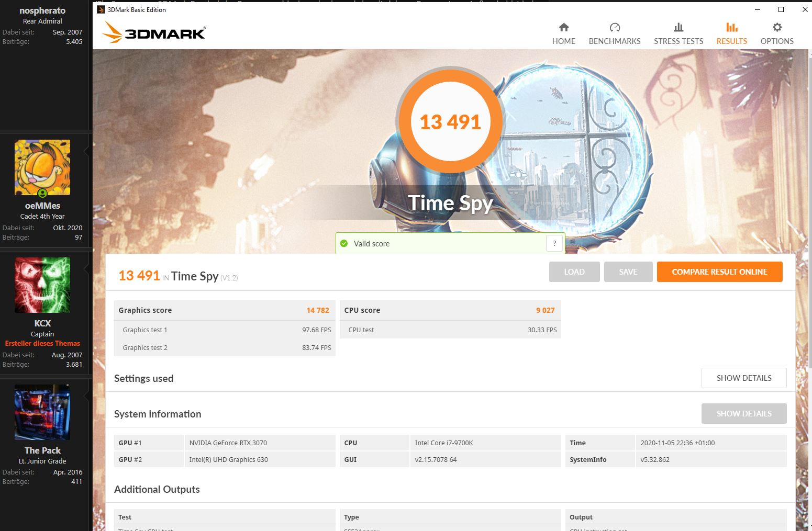This screenshot has height=531, width=812.
Task: Click the Graphics score value 14 782
Action: (x=318, y=310)
